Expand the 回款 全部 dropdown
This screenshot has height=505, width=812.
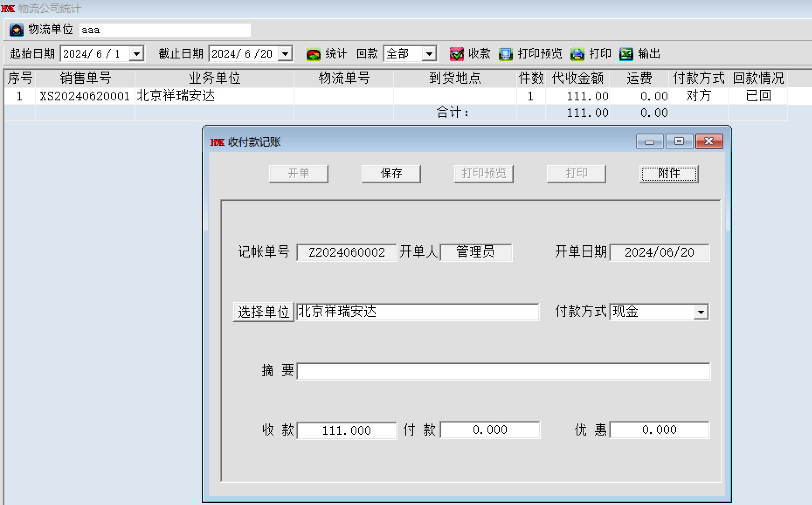429,54
